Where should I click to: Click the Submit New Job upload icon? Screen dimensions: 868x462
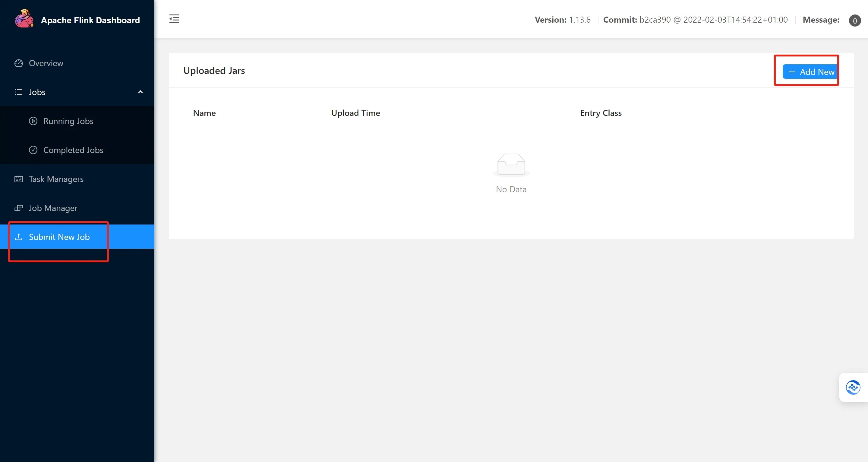19,237
